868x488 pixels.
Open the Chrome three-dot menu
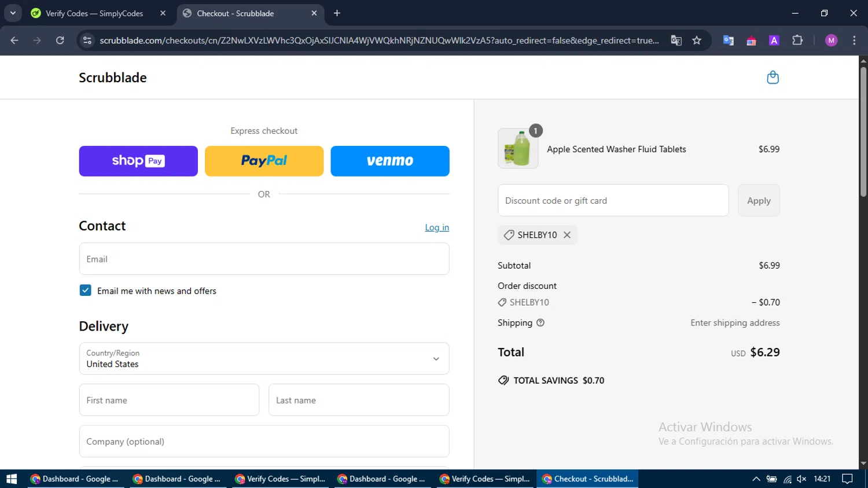tap(854, 41)
